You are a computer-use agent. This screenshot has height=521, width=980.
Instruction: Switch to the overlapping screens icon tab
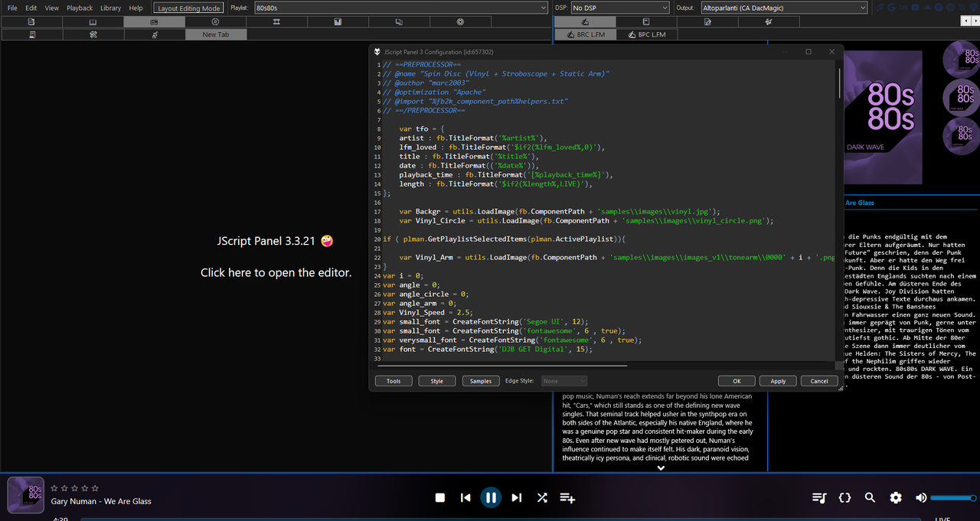tap(399, 22)
